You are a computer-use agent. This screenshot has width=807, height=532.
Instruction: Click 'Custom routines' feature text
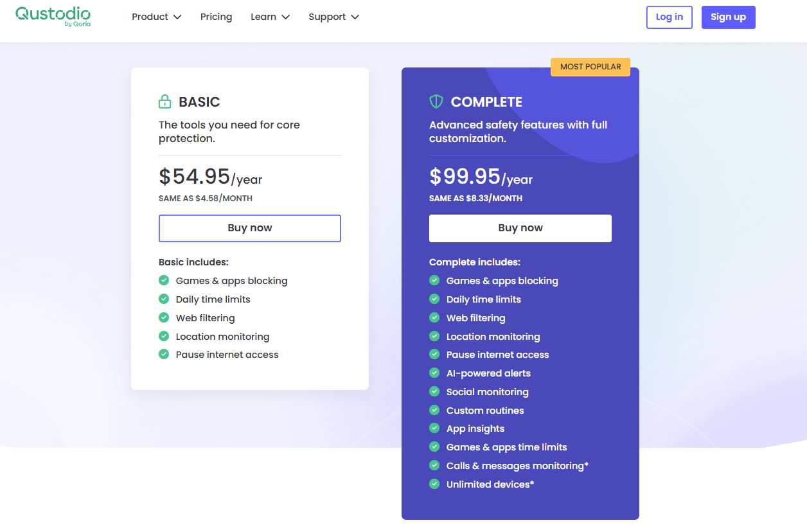pos(485,411)
